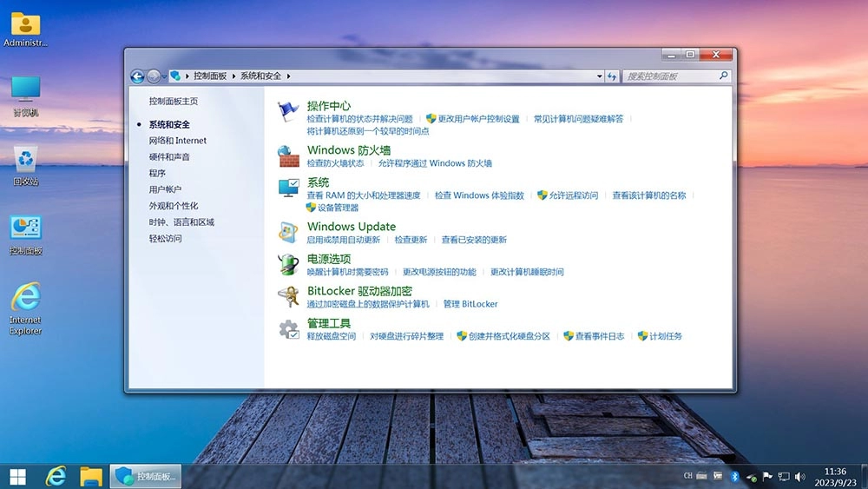
Task: Select the 回收站 recycle bin icon
Action: (25, 166)
